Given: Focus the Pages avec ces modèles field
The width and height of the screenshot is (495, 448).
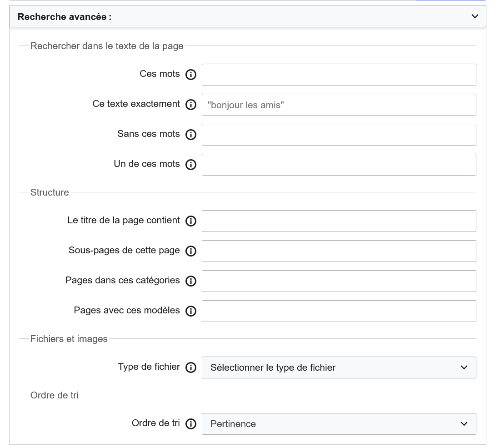Looking at the screenshot, I should coord(339,311).
